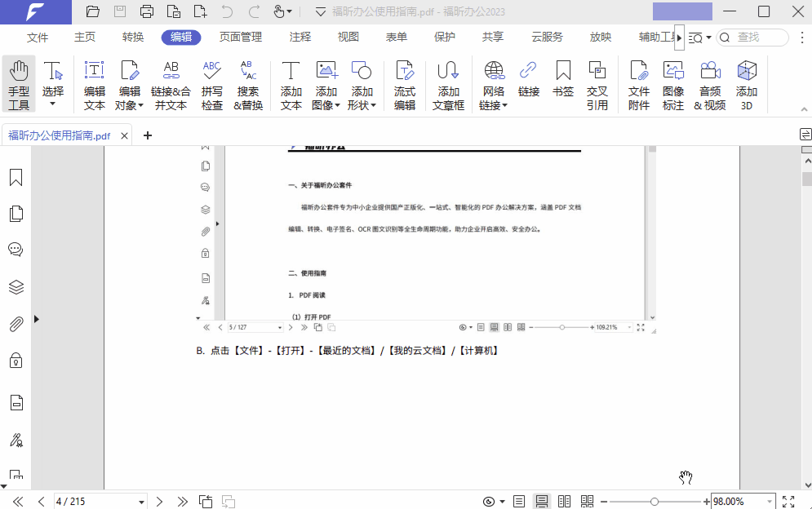The width and height of the screenshot is (812, 509).
Task: Open the Bookmarks panel in the sidebar
Action: 16,177
